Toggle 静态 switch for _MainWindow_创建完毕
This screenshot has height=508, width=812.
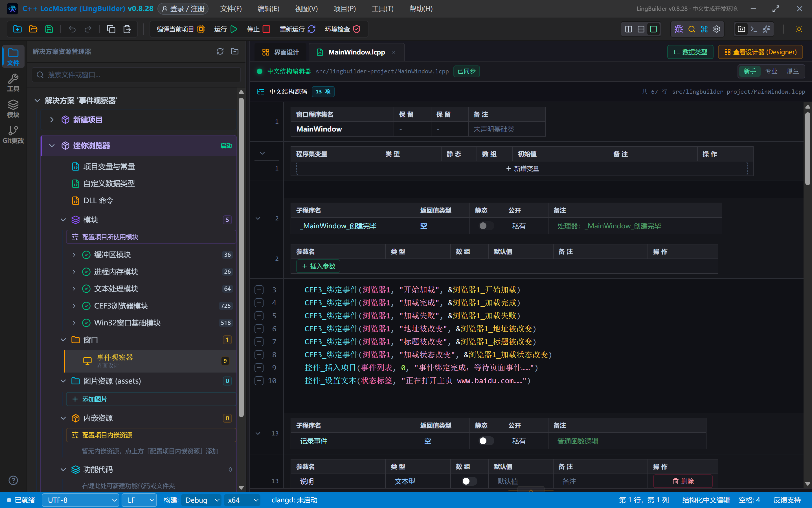[486, 226]
